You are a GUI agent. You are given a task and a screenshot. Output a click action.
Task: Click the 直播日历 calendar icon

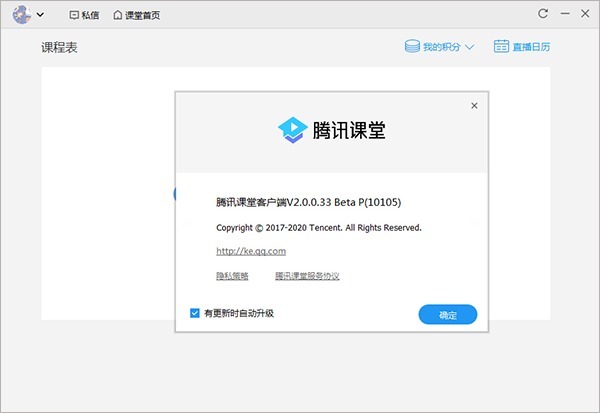pos(501,46)
